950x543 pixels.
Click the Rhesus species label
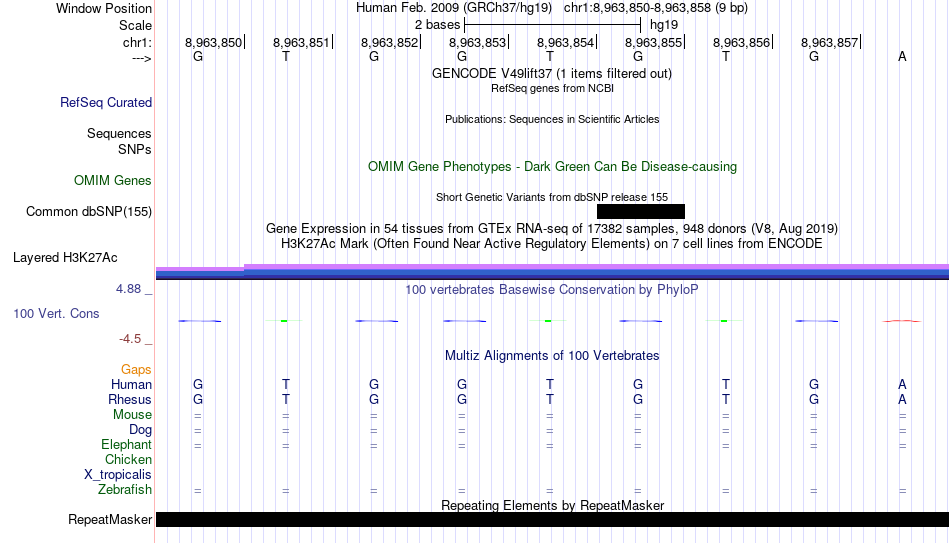[130, 399]
